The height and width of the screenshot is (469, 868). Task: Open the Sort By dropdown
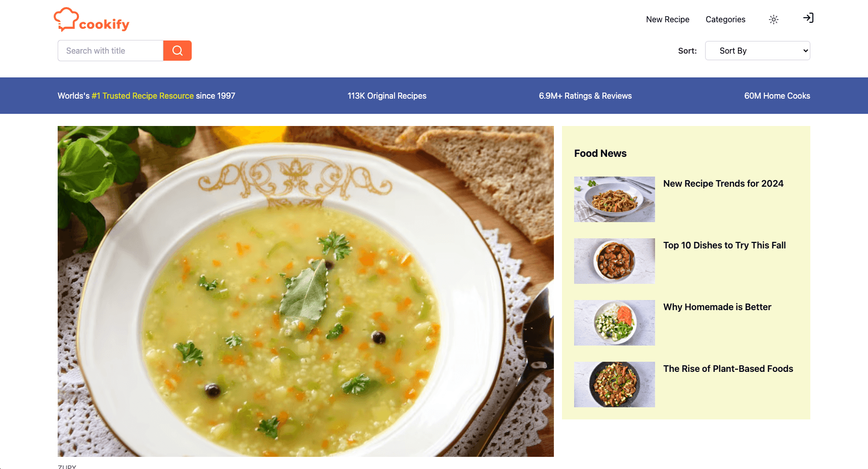click(x=758, y=51)
